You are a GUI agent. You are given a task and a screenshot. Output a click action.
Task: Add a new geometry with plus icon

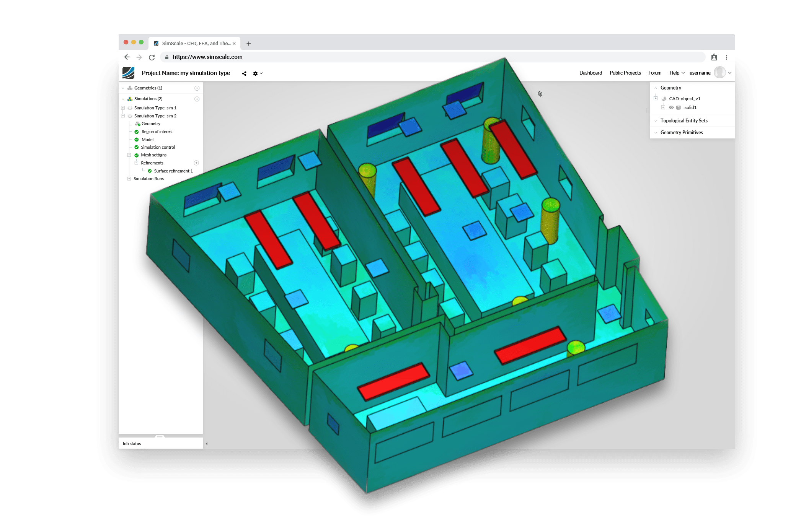point(197,88)
